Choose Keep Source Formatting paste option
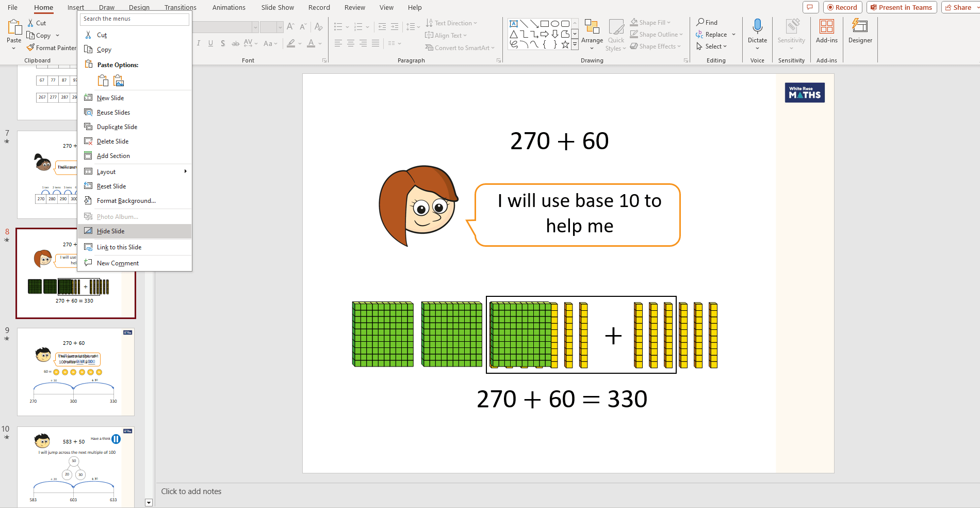 [103, 81]
